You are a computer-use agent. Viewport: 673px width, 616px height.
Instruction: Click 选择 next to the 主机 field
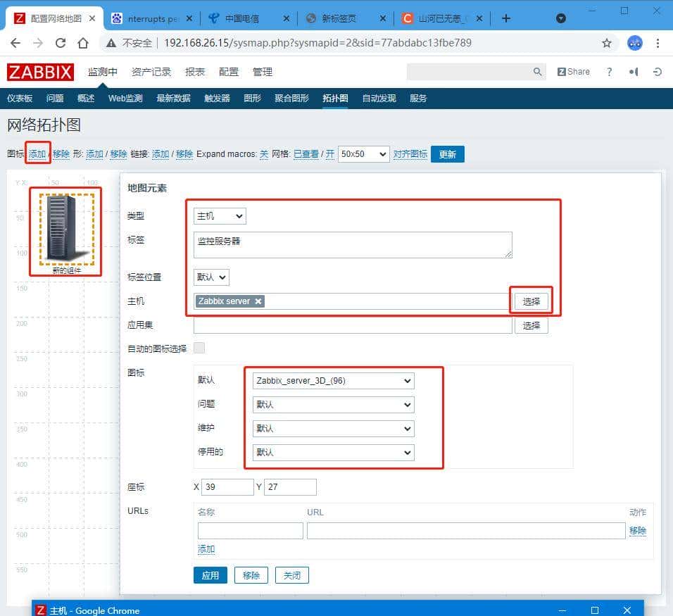point(531,301)
